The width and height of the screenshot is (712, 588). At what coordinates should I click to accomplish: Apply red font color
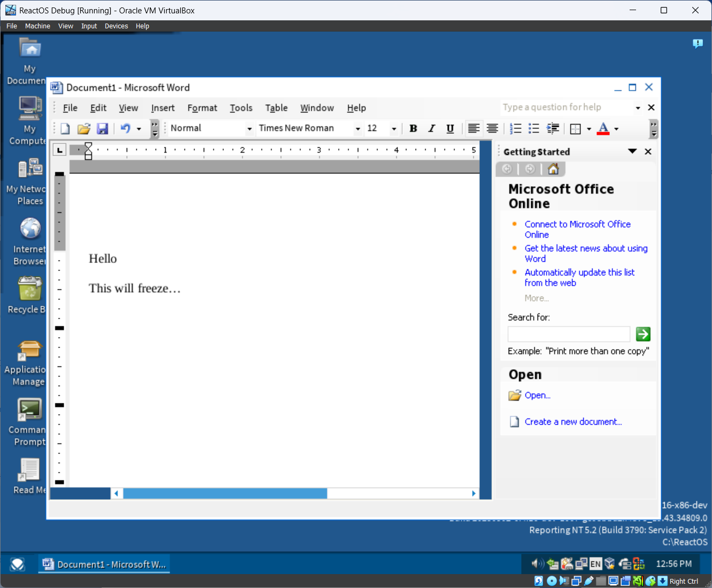[x=603, y=128]
